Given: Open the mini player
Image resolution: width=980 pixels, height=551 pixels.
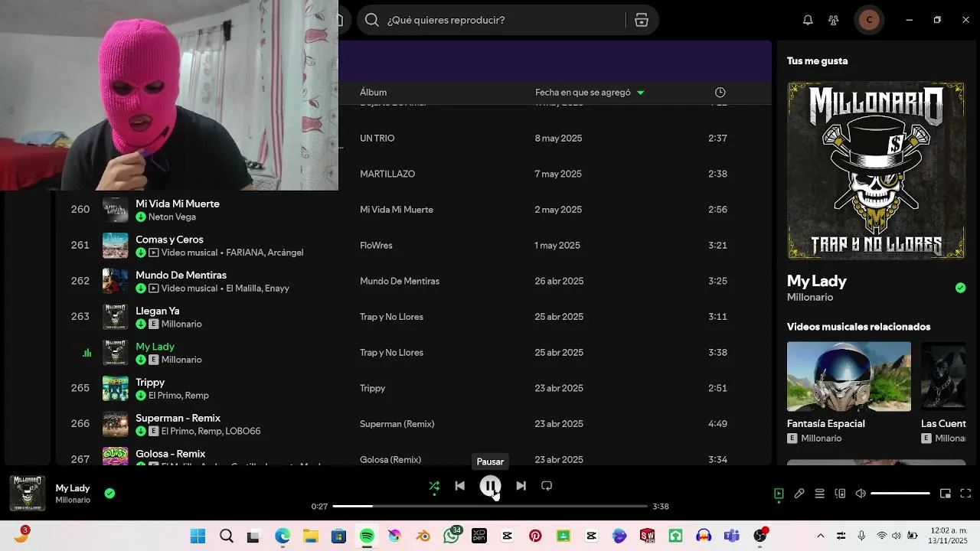Looking at the screenshot, I should click(x=946, y=494).
